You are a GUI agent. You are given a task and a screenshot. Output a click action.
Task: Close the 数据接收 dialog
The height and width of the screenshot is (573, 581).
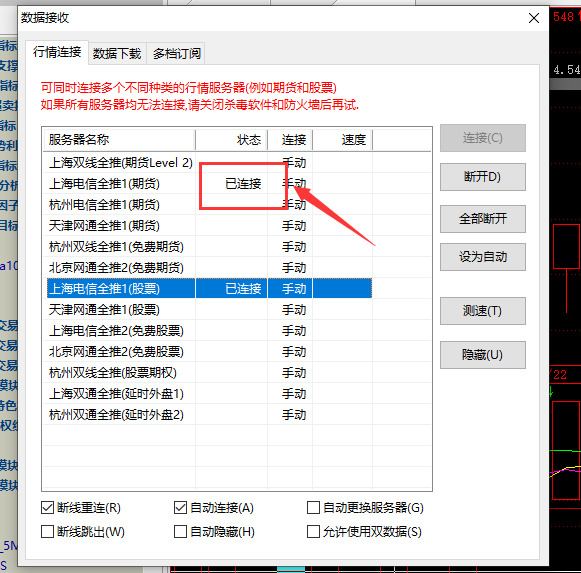click(534, 18)
